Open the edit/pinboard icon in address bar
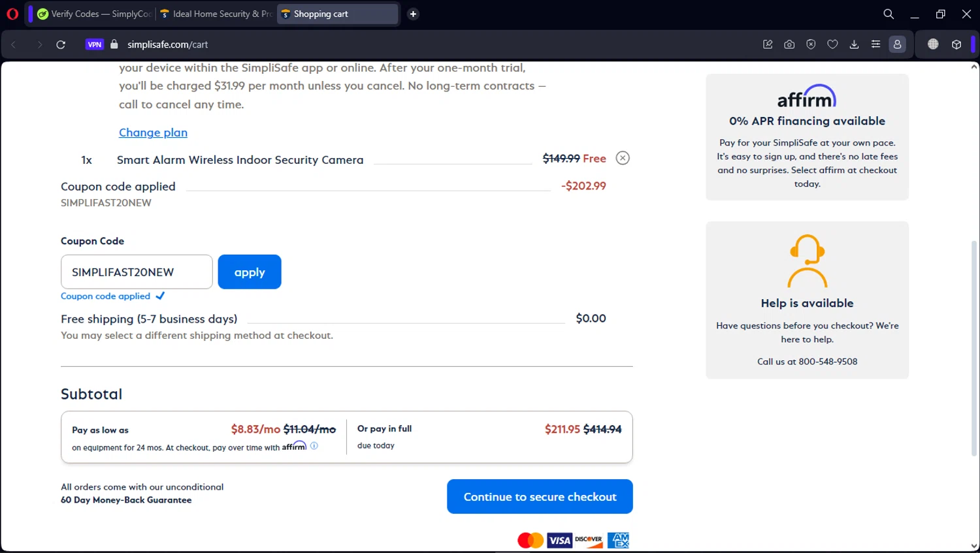 [x=768, y=44]
